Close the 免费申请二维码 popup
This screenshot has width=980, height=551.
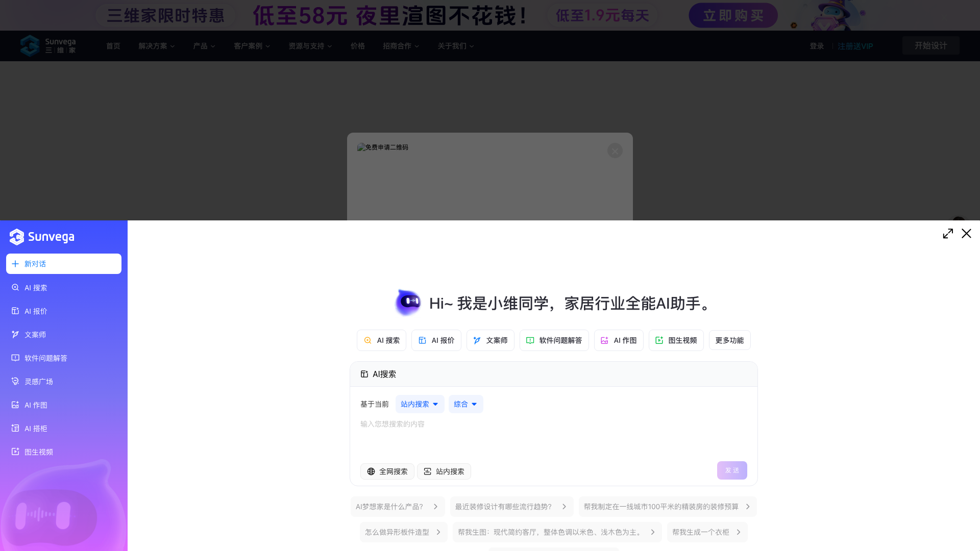pyautogui.click(x=615, y=151)
